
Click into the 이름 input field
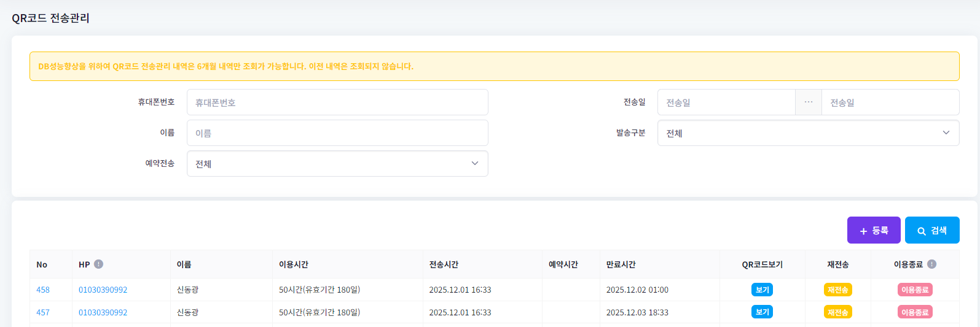click(337, 133)
